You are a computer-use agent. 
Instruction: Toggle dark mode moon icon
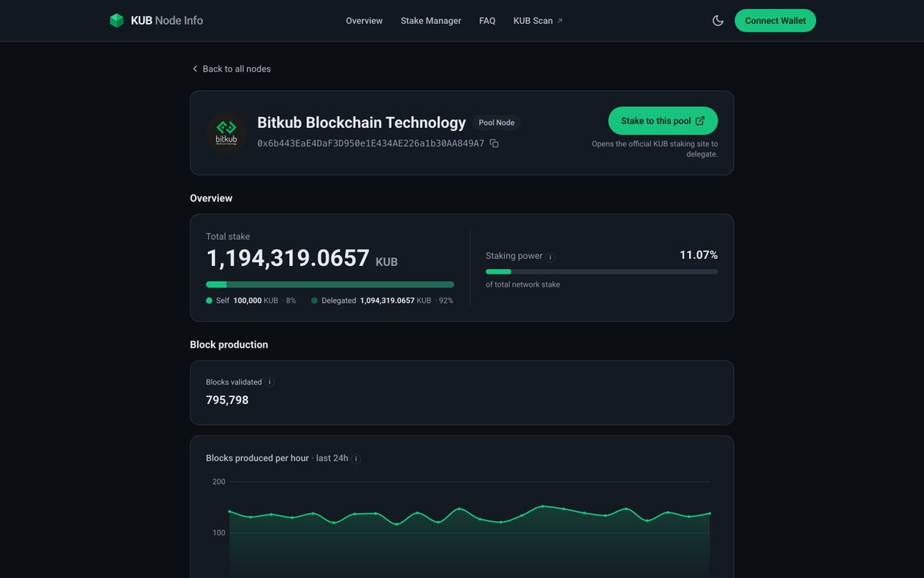(x=718, y=21)
